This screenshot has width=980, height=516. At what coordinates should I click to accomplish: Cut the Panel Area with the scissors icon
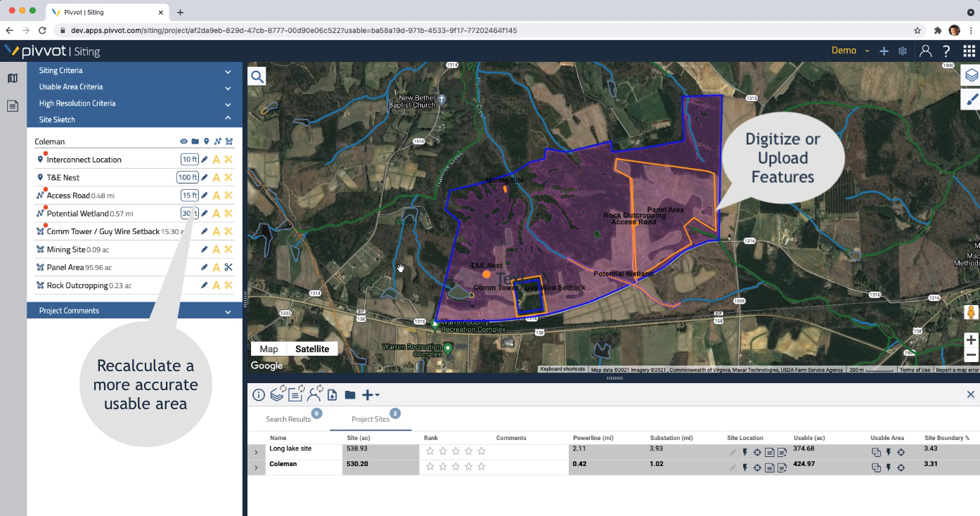(227, 267)
